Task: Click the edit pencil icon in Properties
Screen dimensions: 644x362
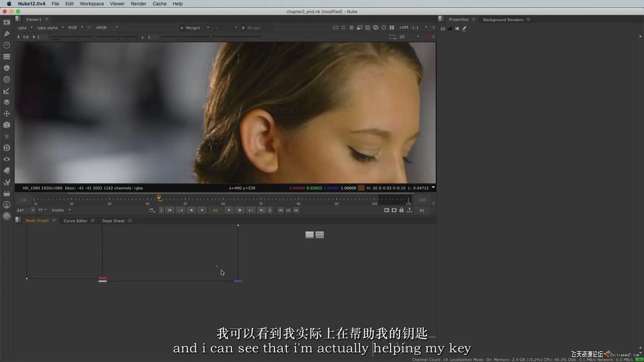Action: 465,28
